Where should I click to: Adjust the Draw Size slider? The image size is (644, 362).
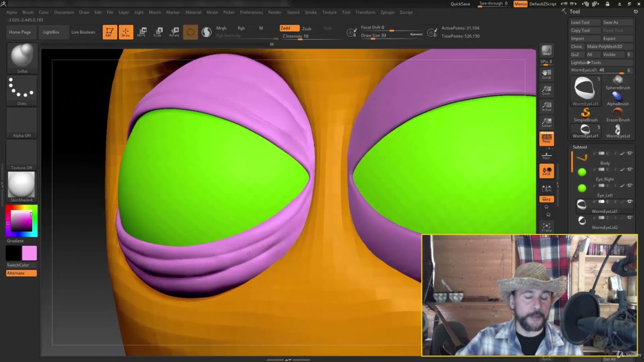point(391,36)
